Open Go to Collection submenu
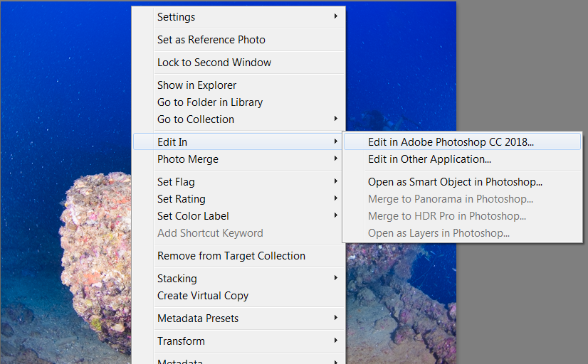The width and height of the screenshot is (588, 364). click(238, 119)
